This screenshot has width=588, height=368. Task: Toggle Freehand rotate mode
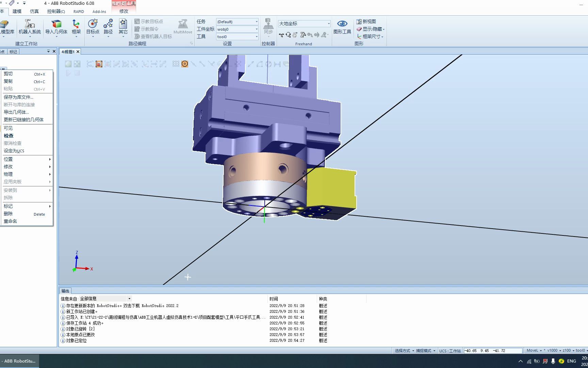[x=288, y=35]
